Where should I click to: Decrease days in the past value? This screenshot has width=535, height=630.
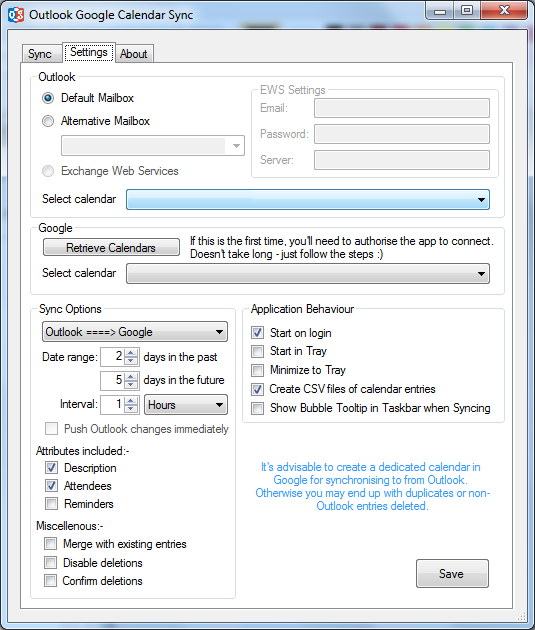coord(131,361)
